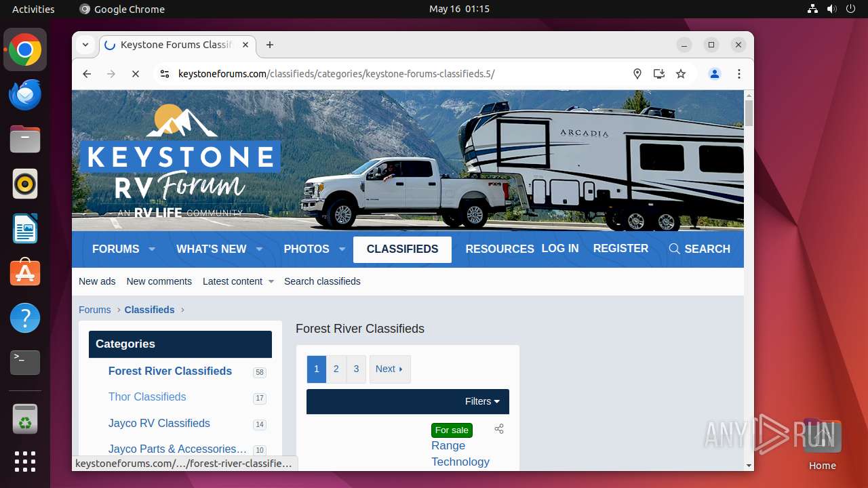The image size is (868, 488).
Task: Select the CLASSIFIEDS nav tab
Action: point(402,249)
